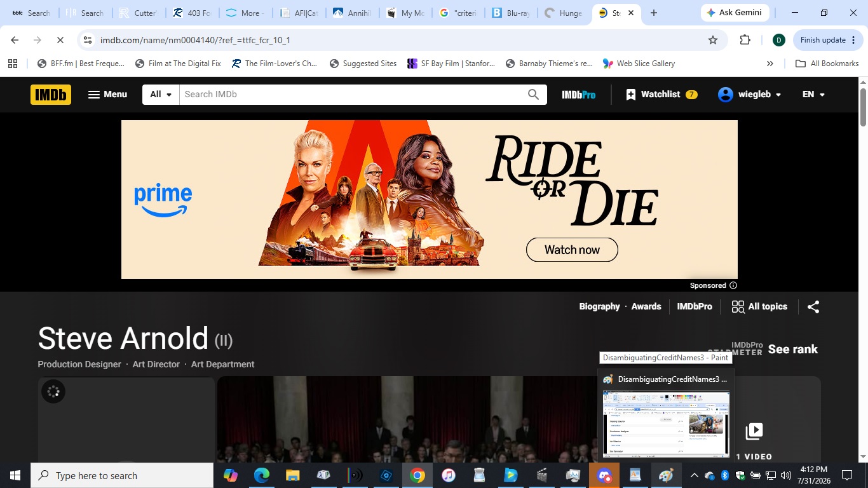Open Web Slice Gallery bookmark

pyautogui.click(x=639, y=64)
